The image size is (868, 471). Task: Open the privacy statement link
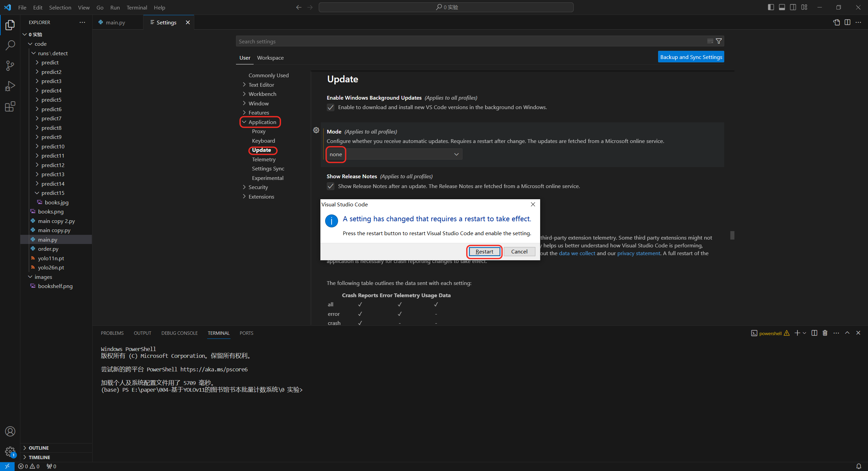pyautogui.click(x=638, y=253)
